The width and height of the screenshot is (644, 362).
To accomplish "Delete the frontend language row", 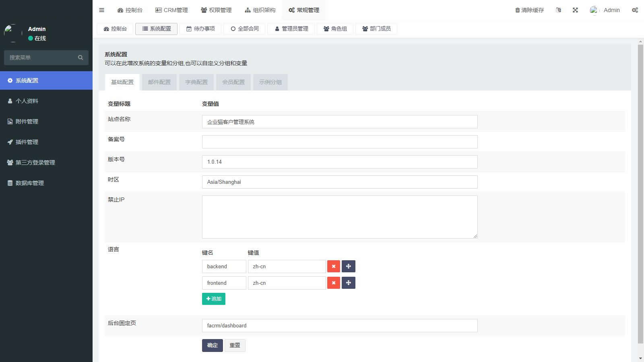I will [x=333, y=283].
